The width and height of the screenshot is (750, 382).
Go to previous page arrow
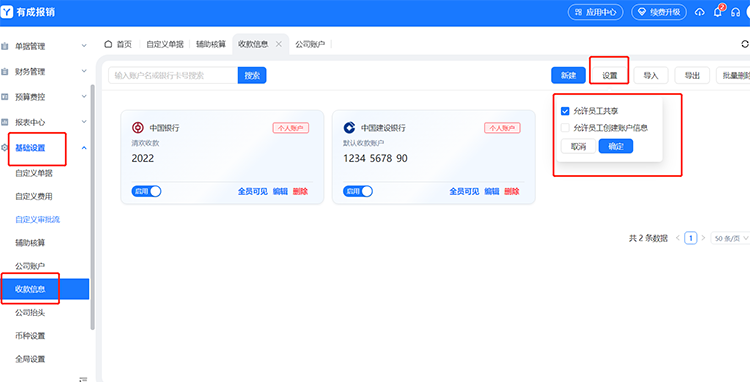point(678,238)
